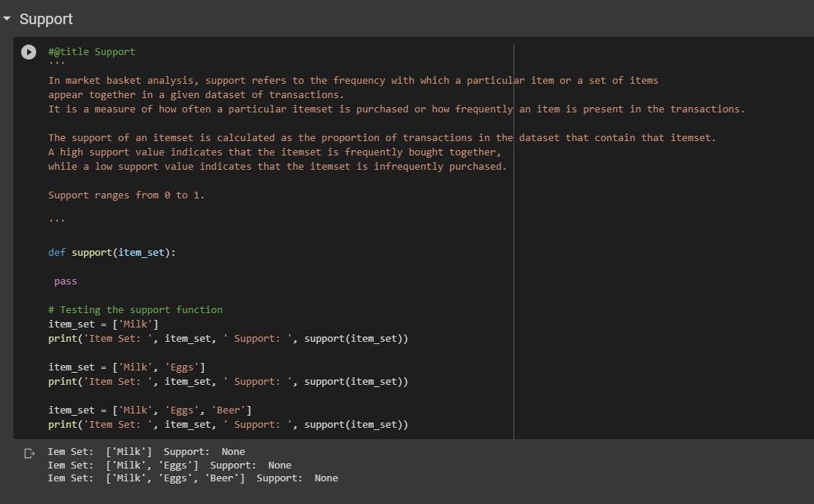The width and height of the screenshot is (814, 504).
Task: Click the last print statement line
Action: [227, 424]
